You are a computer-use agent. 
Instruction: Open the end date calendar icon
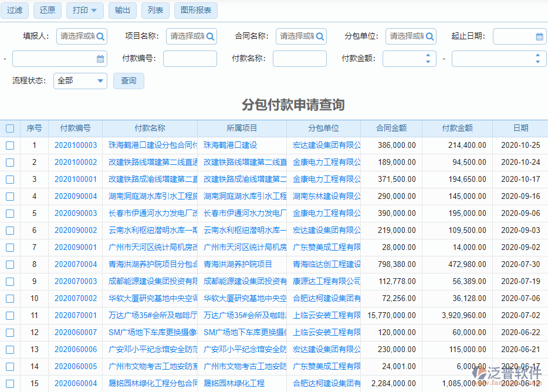(x=99, y=58)
